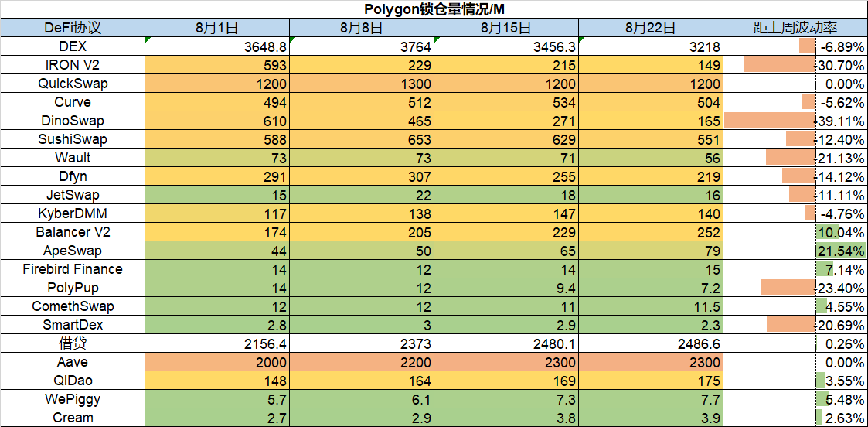This screenshot has height=427, width=868.
Task: Click the -5.62% change cell
Action: [x=795, y=102]
